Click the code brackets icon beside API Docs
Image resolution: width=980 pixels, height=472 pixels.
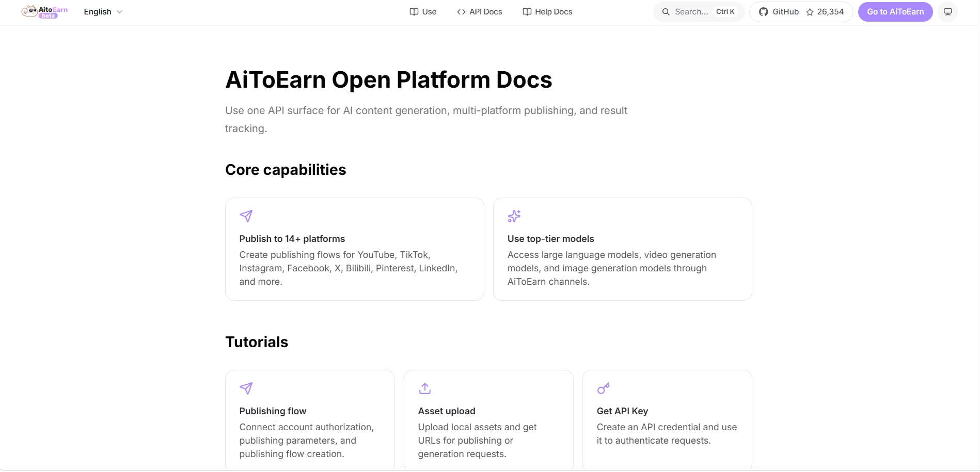point(461,12)
